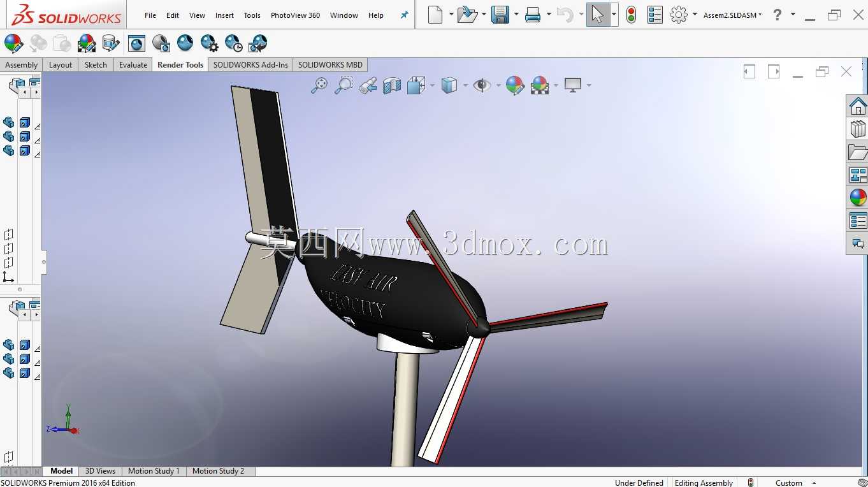Switch to the Evaluate tab
This screenshot has height=487, width=868.
(x=133, y=64)
